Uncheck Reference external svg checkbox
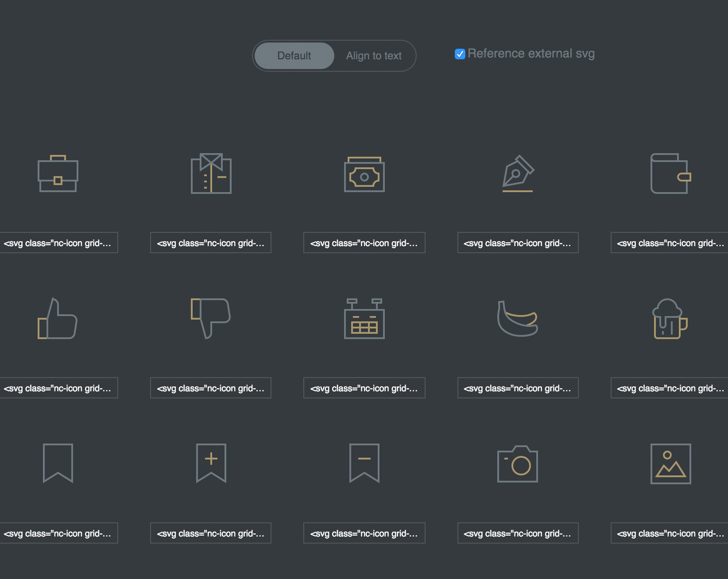Image resolution: width=728 pixels, height=579 pixels. pyautogui.click(x=460, y=54)
